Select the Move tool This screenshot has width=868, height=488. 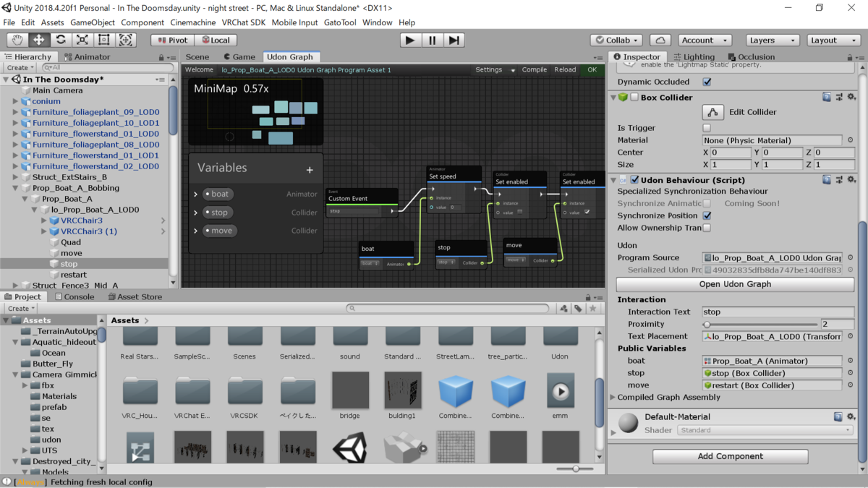39,40
